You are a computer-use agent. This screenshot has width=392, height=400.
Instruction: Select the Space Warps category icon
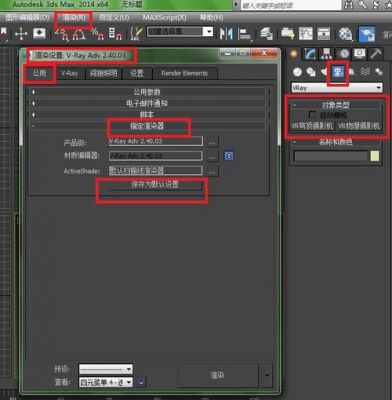click(365, 72)
